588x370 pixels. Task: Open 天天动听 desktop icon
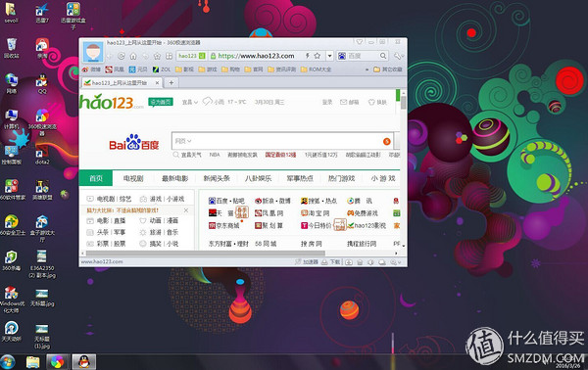pos(11,331)
